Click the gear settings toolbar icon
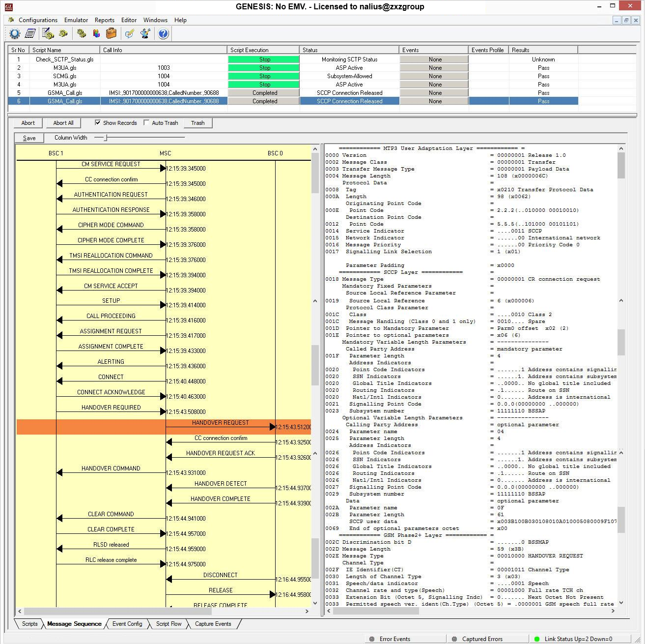This screenshot has height=644, width=645. (15, 33)
